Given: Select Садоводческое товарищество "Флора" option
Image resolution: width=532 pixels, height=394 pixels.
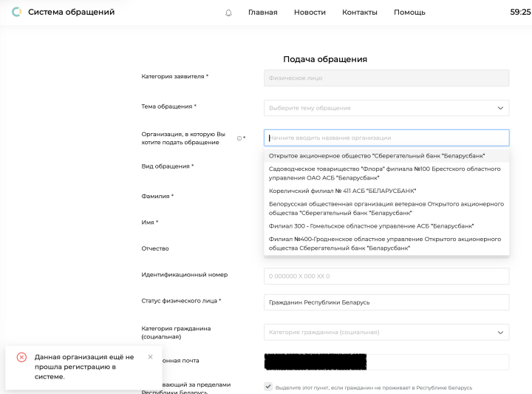Looking at the screenshot, I should coord(386,173).
